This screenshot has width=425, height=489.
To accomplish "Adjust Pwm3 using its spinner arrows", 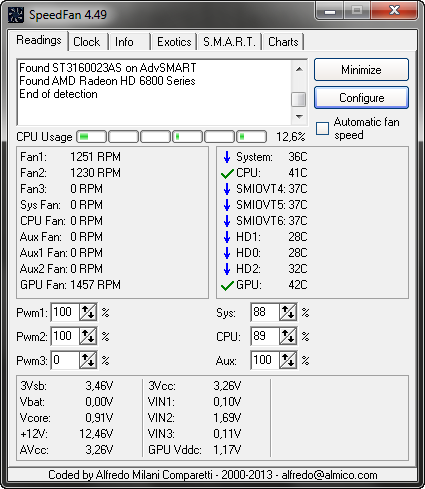I will tap(88, 360).
